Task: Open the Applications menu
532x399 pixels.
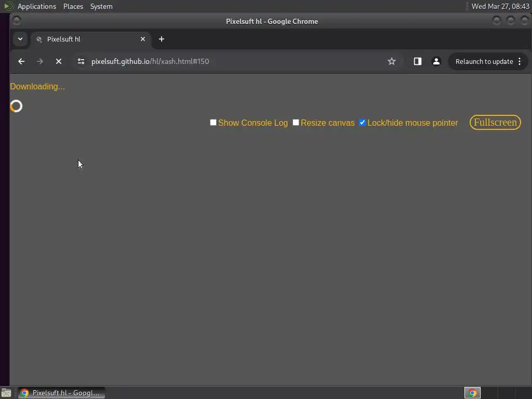Action: tap(37, 6)
